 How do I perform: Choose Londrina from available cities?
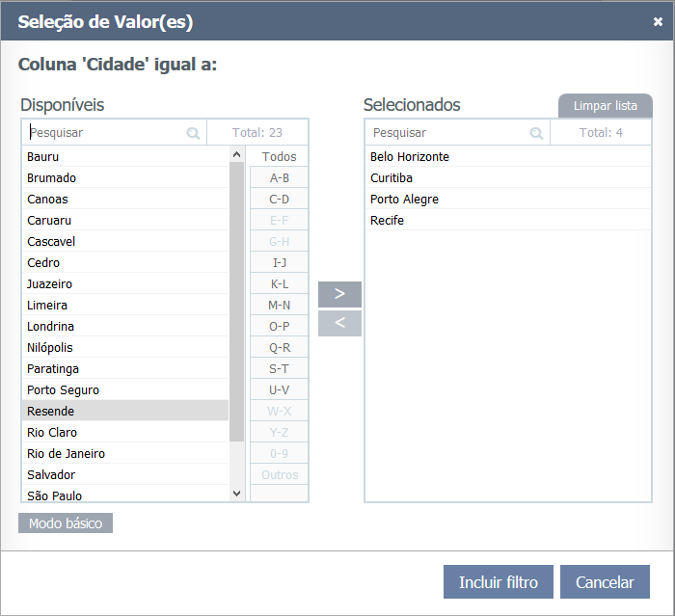pos(50,326)
